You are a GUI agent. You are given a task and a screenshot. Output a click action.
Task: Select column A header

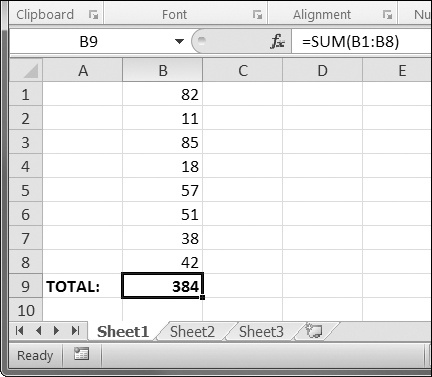pyautogui.click(x=83, y=70)
